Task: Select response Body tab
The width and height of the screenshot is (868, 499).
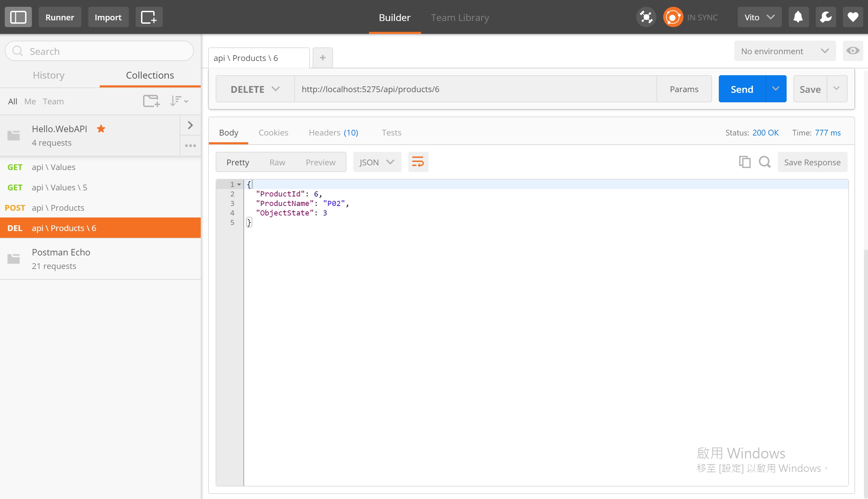Action: [x=229, y=133]
